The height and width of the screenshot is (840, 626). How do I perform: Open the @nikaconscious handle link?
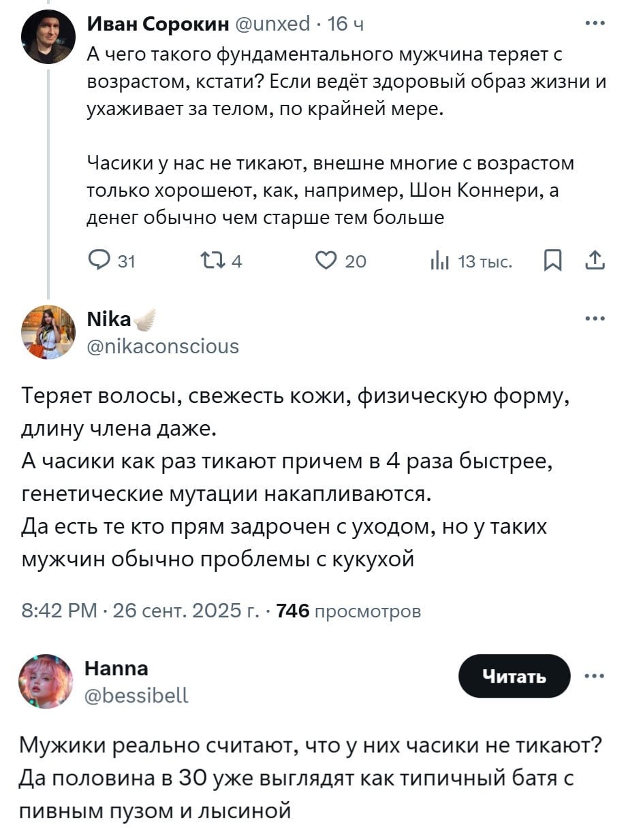(x=163, y=346)
